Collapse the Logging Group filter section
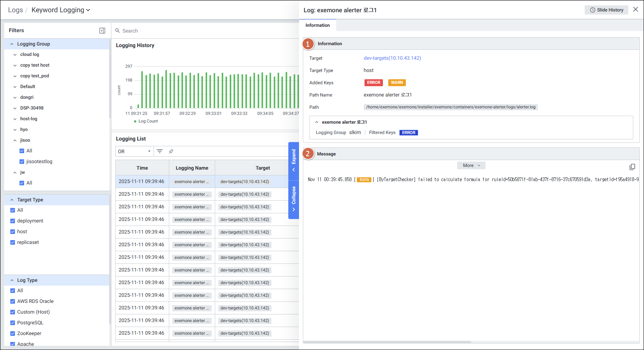Image resolution: width=644 pixels, height=350 pixels. click(12, 44)
